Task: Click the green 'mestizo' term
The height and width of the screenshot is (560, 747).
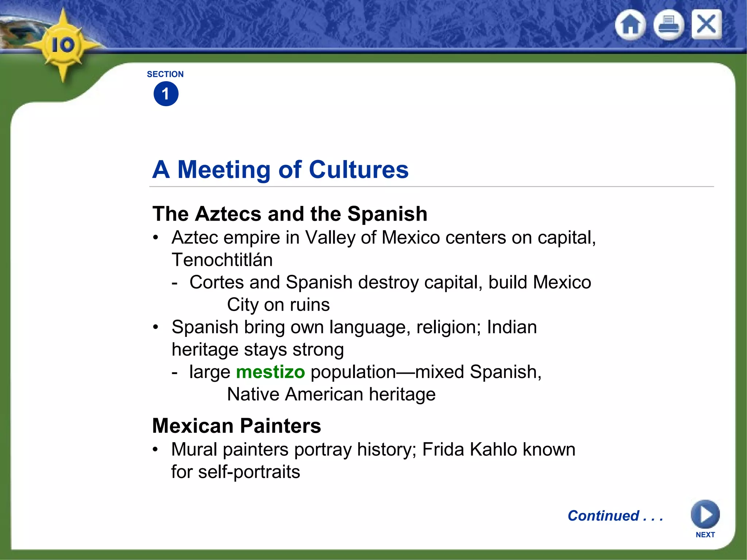Action: [x=270, y=372]
